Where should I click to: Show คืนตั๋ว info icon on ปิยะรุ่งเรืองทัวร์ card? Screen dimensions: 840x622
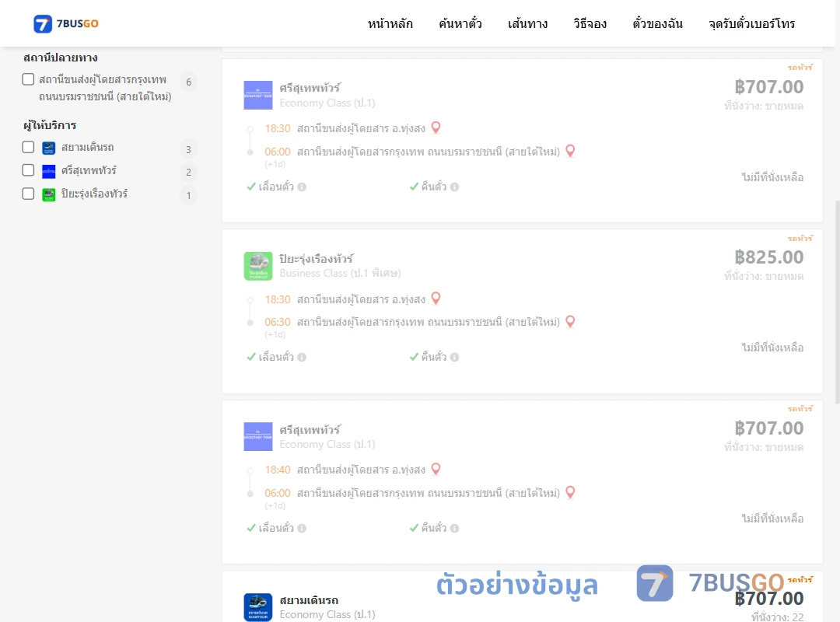455,358
